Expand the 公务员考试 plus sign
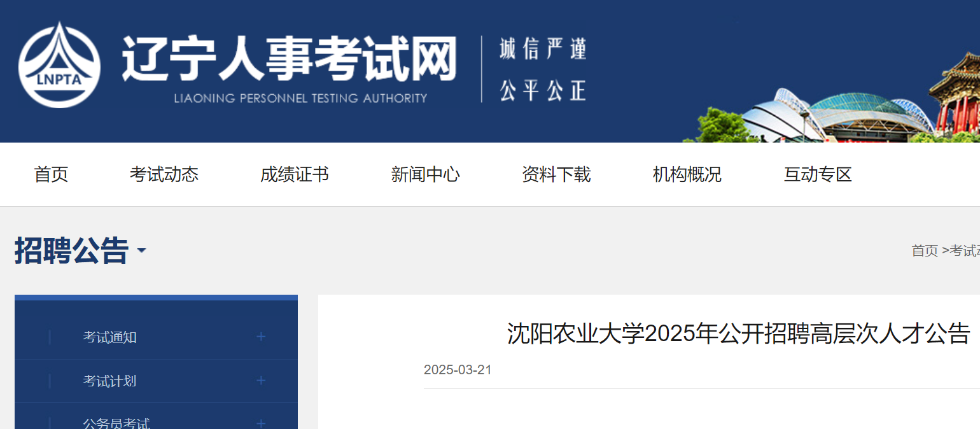 point(261,423)
